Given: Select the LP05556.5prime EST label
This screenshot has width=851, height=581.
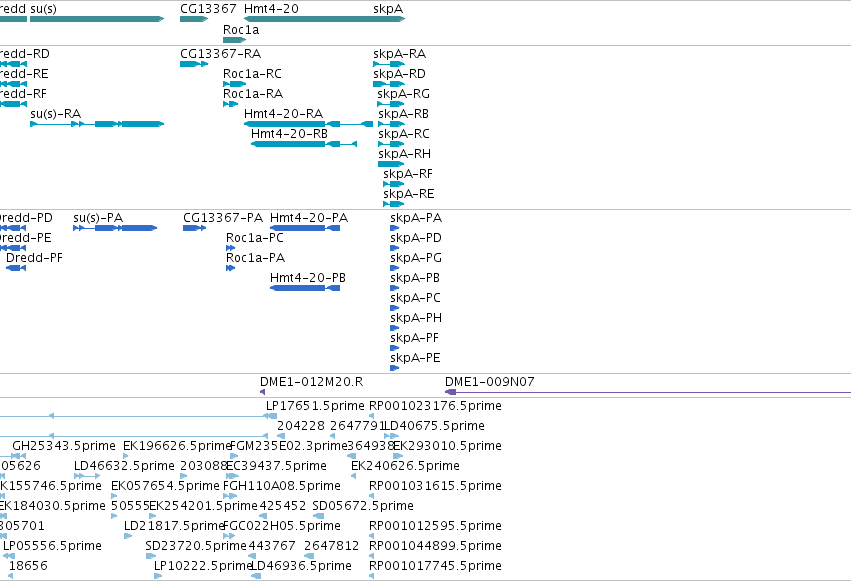Looking at the screenshot, I should [x=53, y=546].
